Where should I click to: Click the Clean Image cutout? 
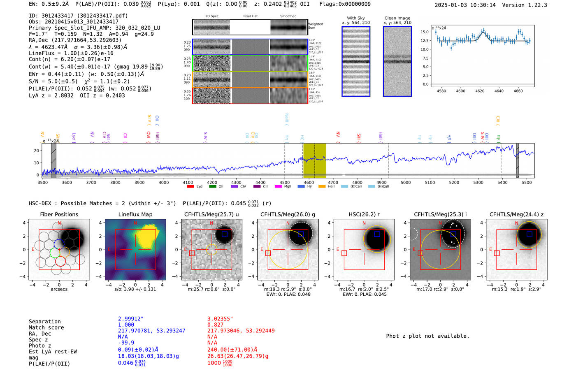(397, 61)
